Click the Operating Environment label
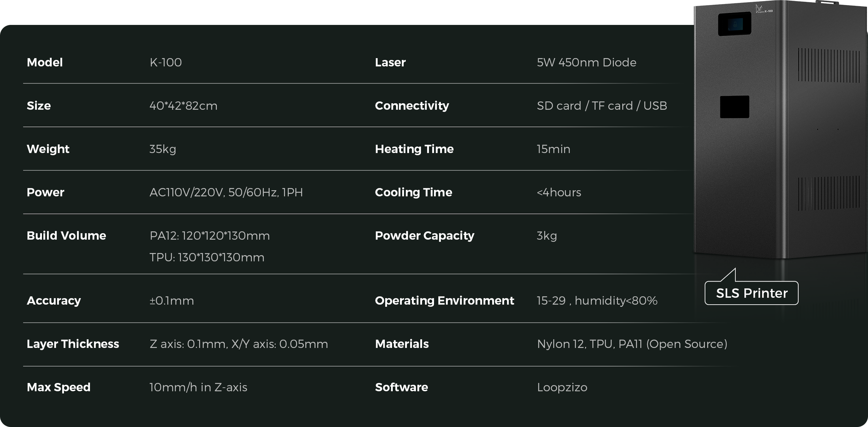Screen dimensions: 868x427 coord(444,301)
